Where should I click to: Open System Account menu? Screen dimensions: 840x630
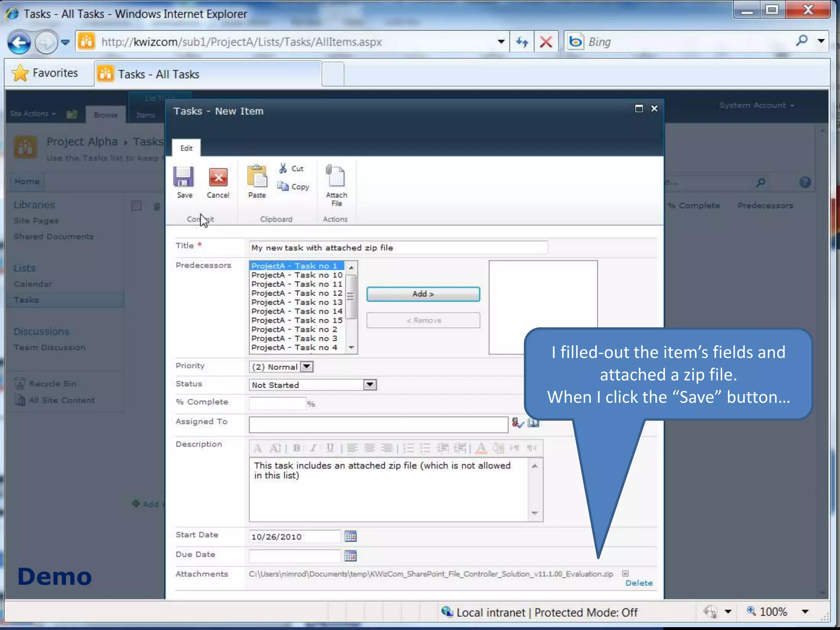757,105
